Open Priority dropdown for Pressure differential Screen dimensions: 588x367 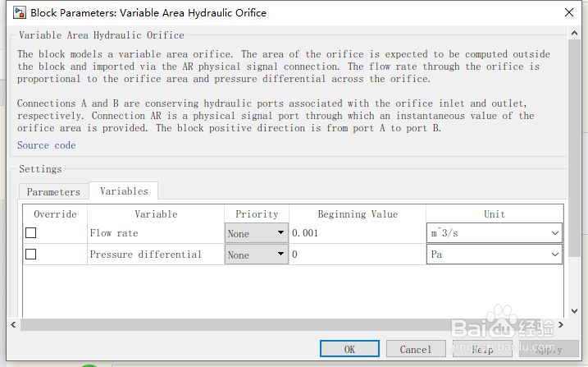[256, 255]
